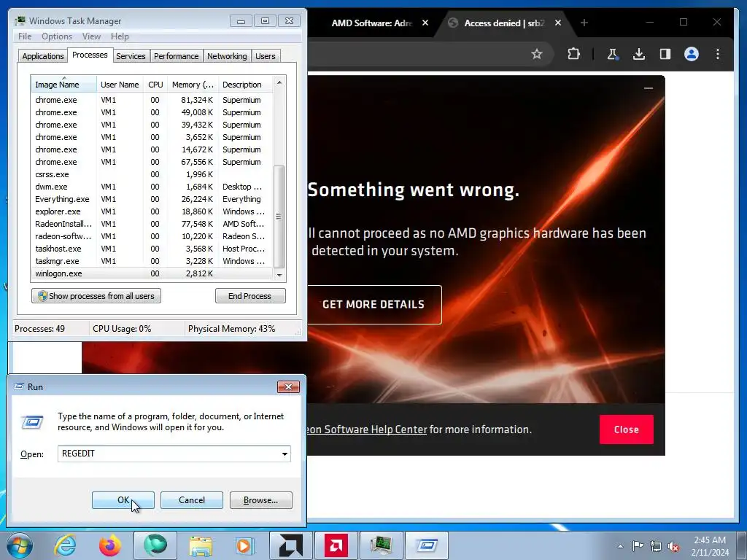747x560 pixels.
Task: Launch Internet Explorer from the taskbar
Action: pyautogui.click(x=65, y=545)
